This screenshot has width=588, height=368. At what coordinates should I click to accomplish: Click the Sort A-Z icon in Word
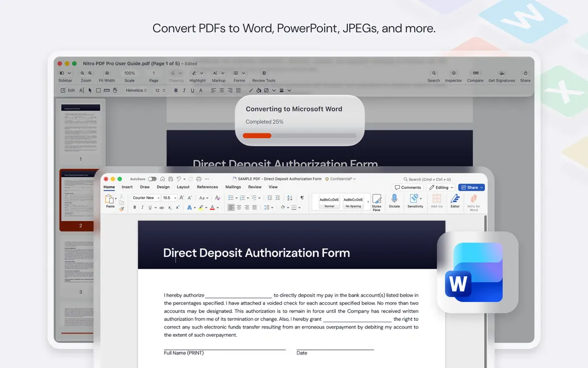pyautogui.click(x=290, y=197)
